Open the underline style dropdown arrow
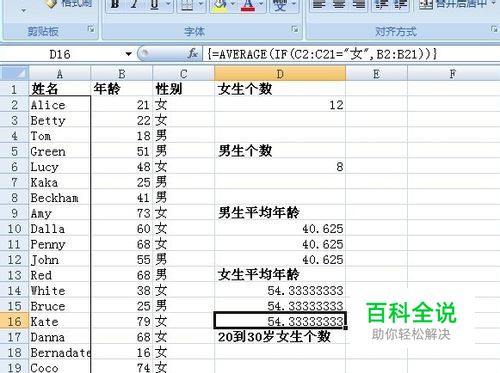Viewport: 500px width, 373px height. click(x=169, y=5)
